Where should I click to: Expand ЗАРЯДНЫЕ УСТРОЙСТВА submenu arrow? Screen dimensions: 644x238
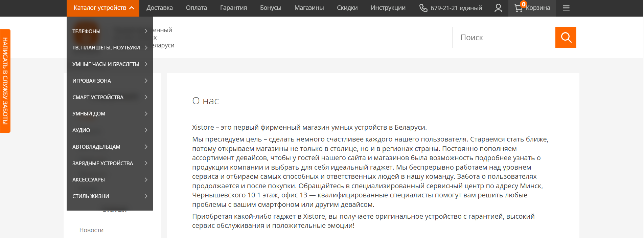146,163
